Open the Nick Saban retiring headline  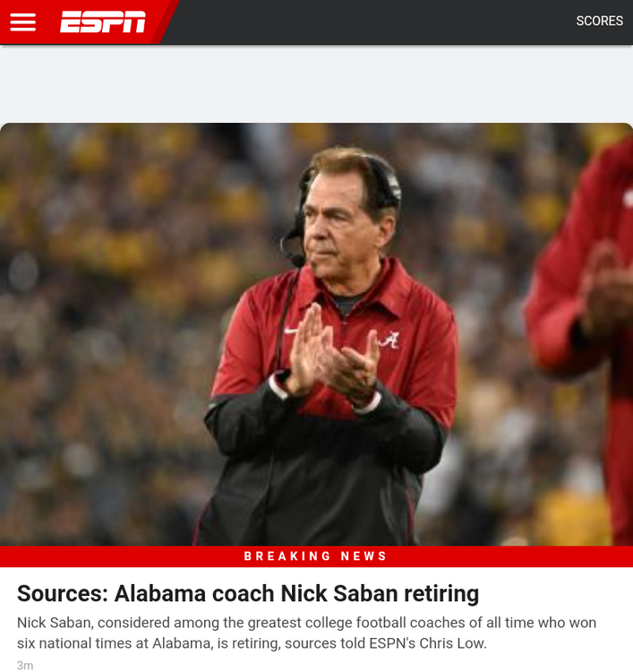point(248,593)
